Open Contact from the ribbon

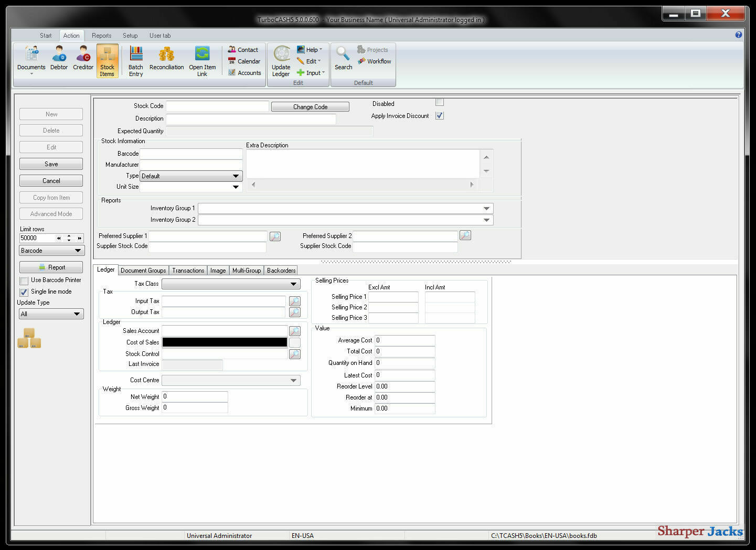[x=243, y=50]
